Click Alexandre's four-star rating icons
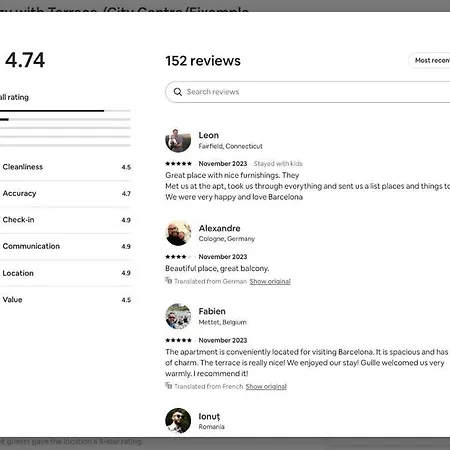 (x=178, y=257)
